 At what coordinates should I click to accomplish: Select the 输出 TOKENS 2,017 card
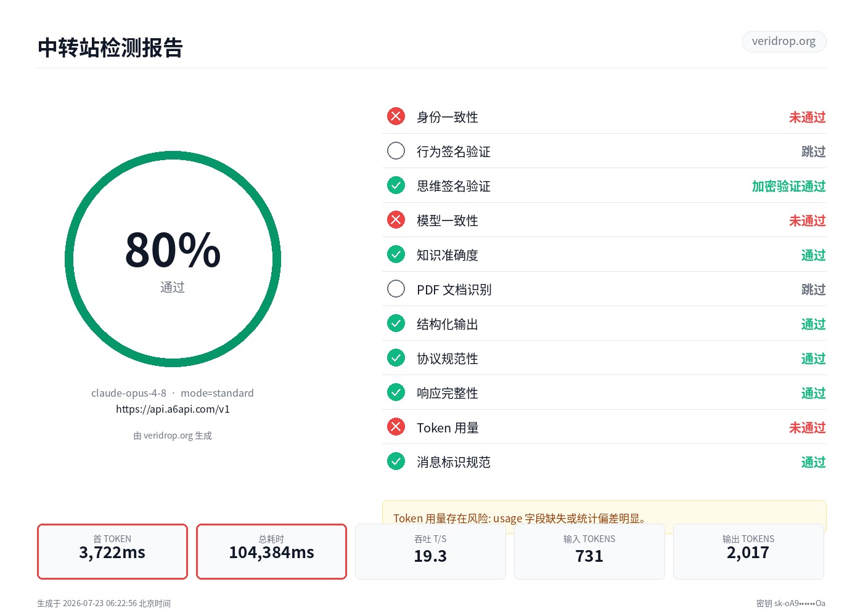coord(748,551)
